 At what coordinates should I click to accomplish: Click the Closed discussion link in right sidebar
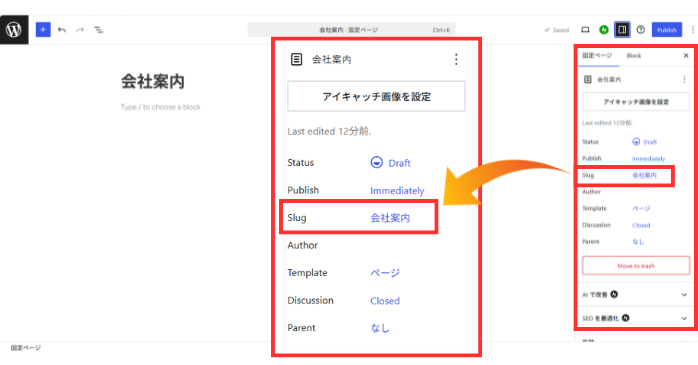point(641,225)
